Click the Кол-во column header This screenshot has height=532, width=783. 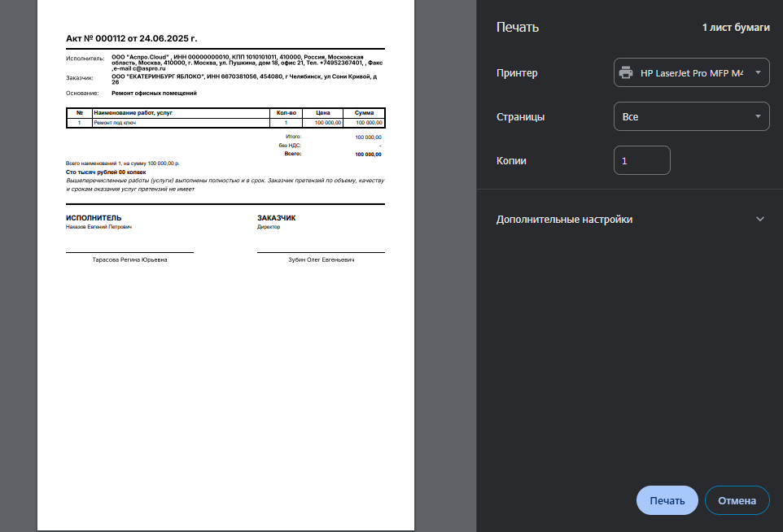(x=286, y=112)
